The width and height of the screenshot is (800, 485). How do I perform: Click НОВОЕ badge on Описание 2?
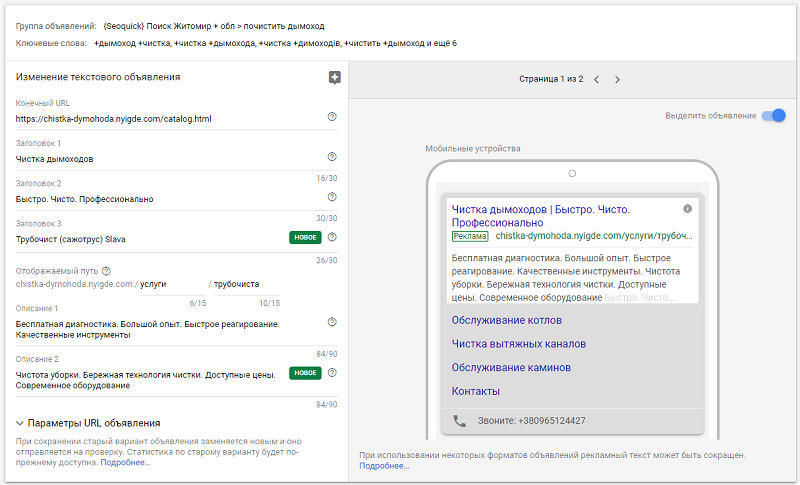(305, 373)
